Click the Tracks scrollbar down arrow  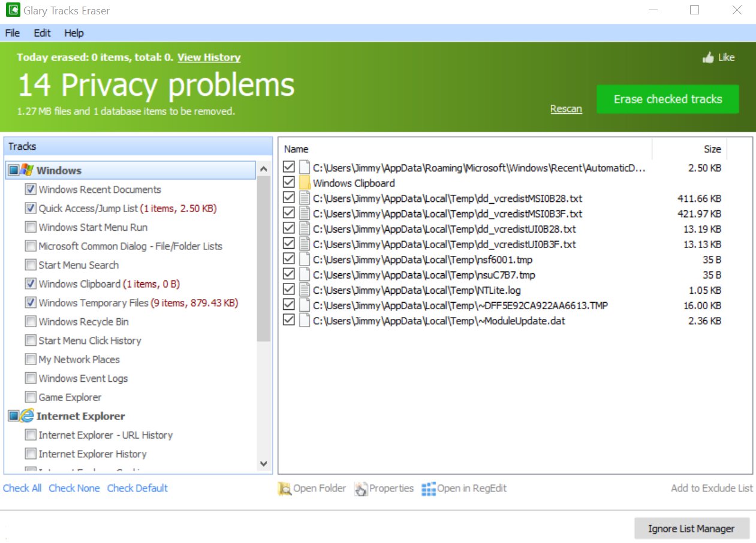pyautogui.click(x=264, y=464)
